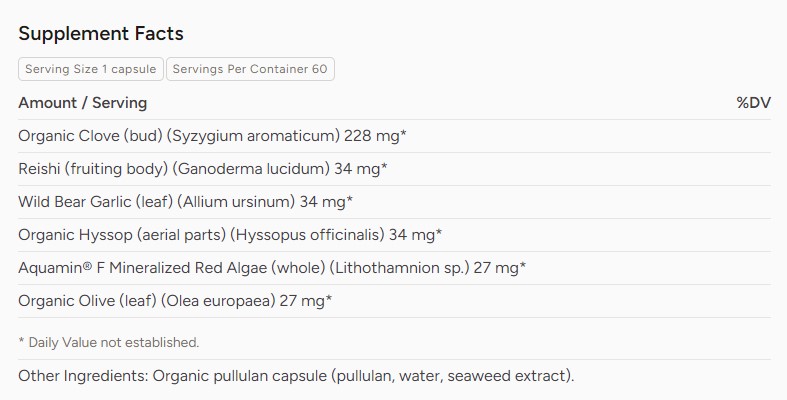Click the Allium ursinum botanical name
The image size is (787, 400).
coord(236,202)
